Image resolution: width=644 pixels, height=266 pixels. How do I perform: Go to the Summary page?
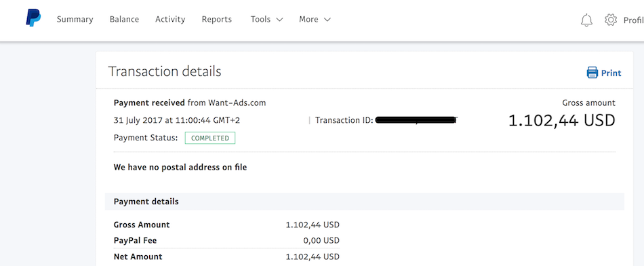pos(75,19)
